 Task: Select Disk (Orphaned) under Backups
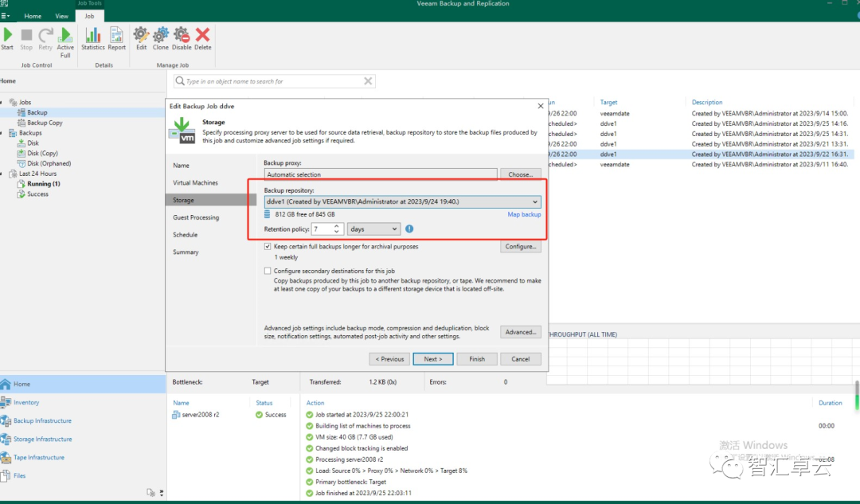pos(49,163)
